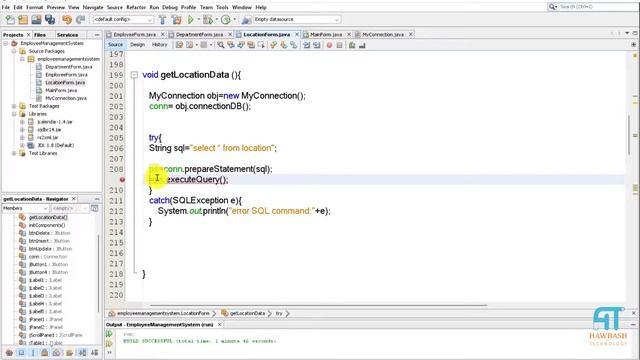Switch to Design view
This screenshot has width=640, height=360.
click(138, 44)
